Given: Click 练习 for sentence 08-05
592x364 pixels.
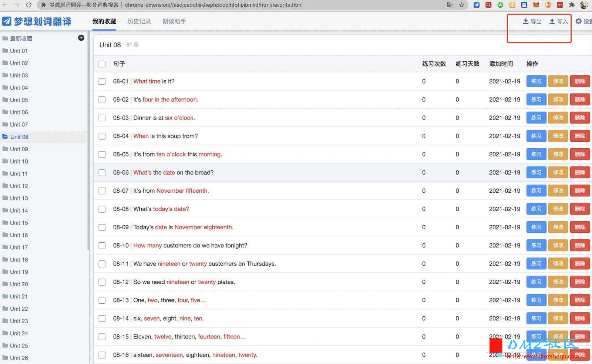Looking at the screenshot, I should click(x=536, y=154).
